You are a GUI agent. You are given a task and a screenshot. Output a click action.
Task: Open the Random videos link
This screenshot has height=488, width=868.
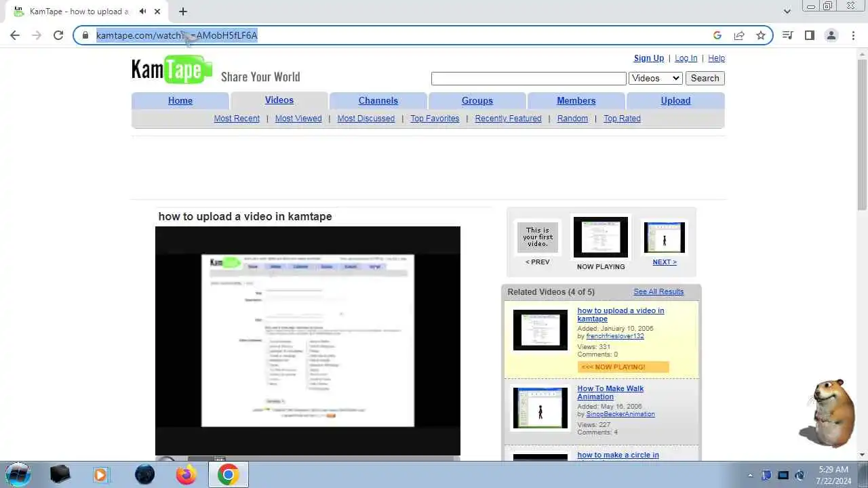point(572,119)
